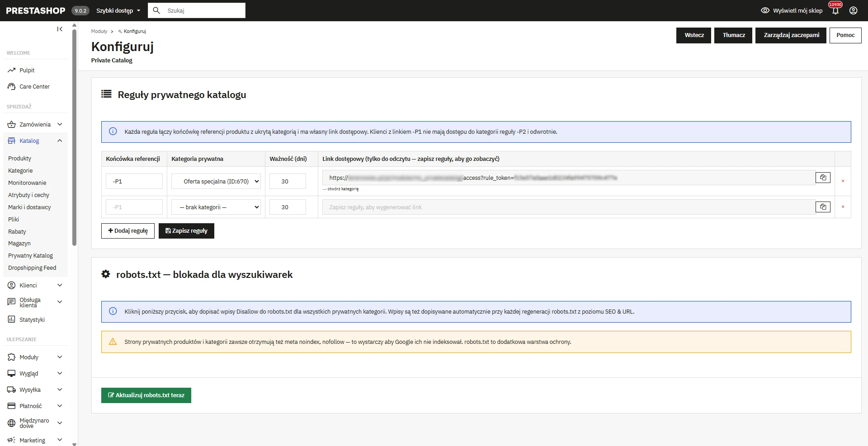Click the Wygląd monitor icon
868x446 pixels.
pyautogui.click(x=12, y=373)
